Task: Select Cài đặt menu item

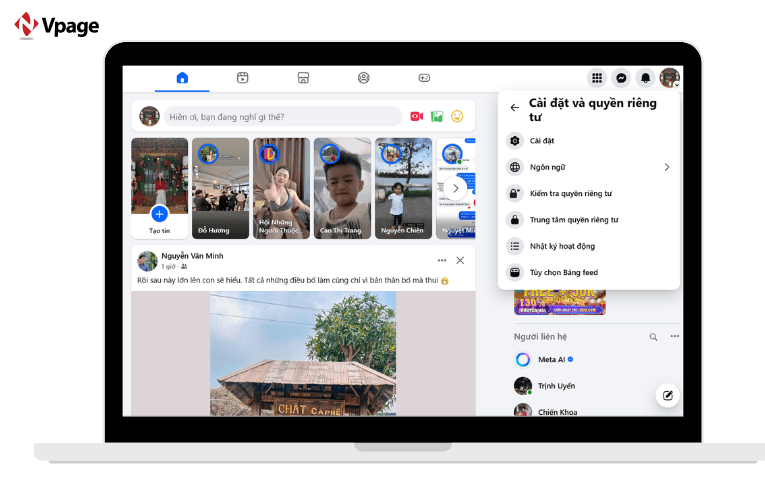Action: point(542,141)
